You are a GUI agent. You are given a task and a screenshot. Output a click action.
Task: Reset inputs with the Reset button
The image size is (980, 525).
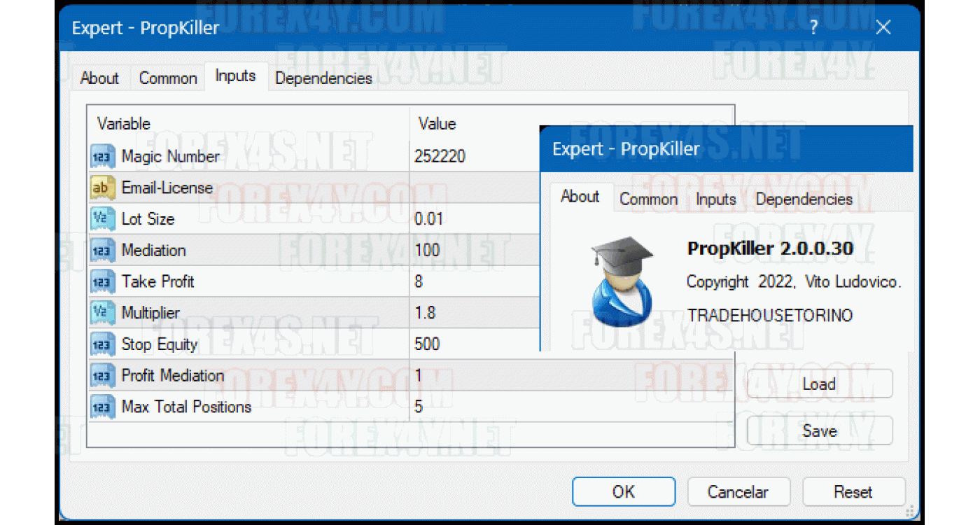click(853, 492)
